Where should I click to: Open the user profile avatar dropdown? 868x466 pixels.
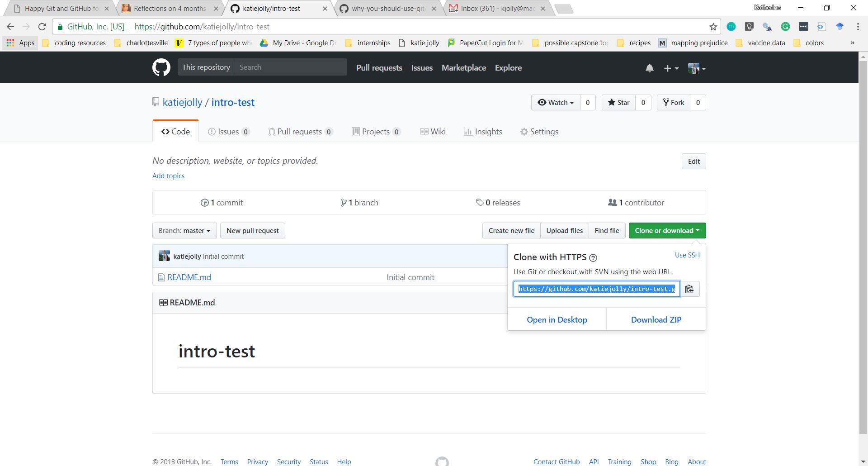pyautogui.click(x=696, y=68)
